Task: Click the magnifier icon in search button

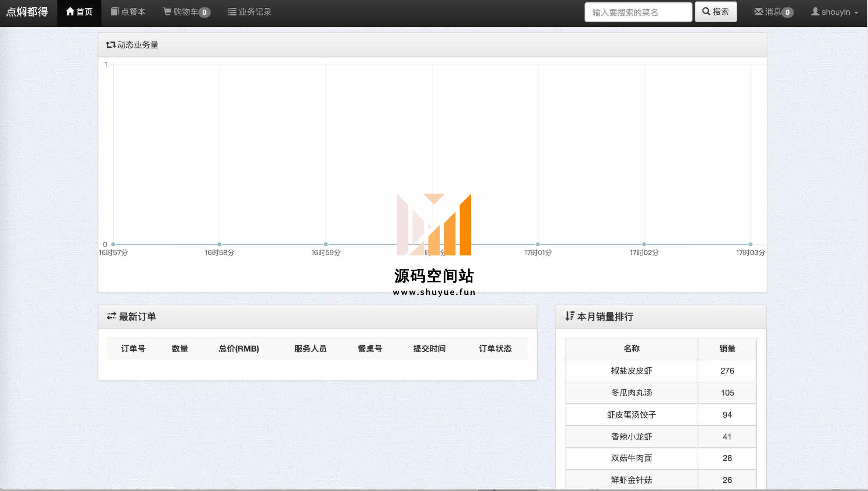Action: 706,11
